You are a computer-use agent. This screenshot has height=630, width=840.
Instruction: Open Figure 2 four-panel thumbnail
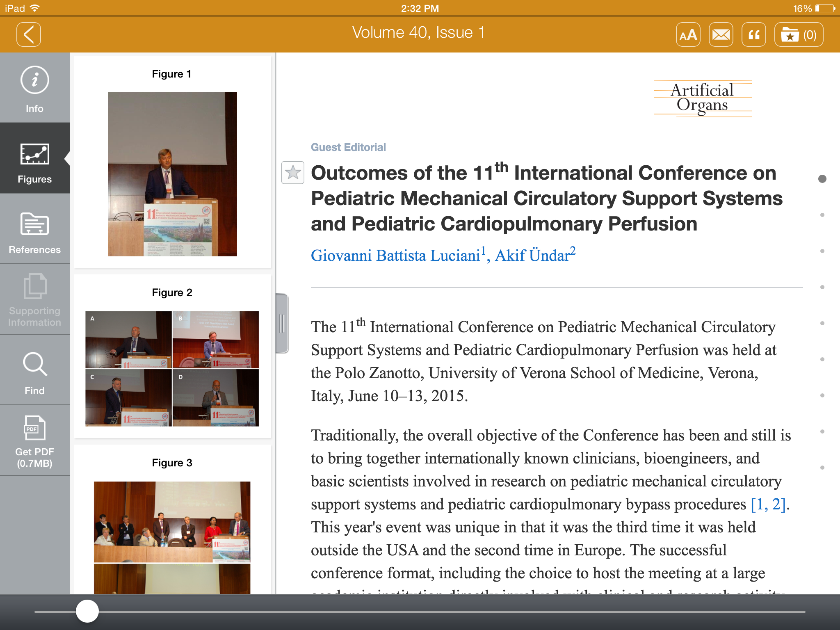(172, 368)
